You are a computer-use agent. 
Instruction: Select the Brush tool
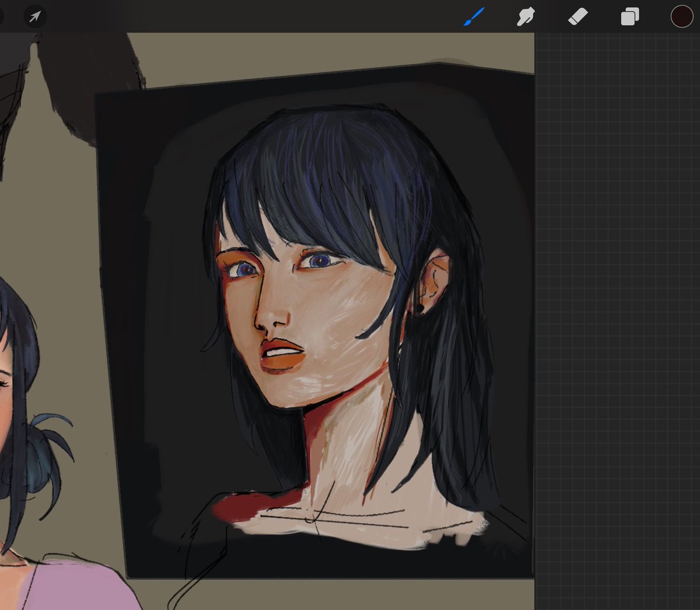pos(474,16)
